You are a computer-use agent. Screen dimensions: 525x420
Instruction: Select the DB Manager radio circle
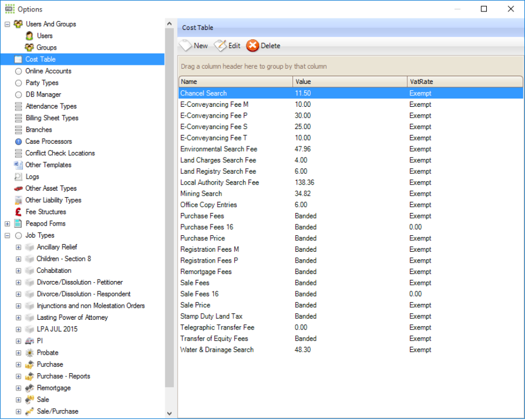click(x=19, y=95)
